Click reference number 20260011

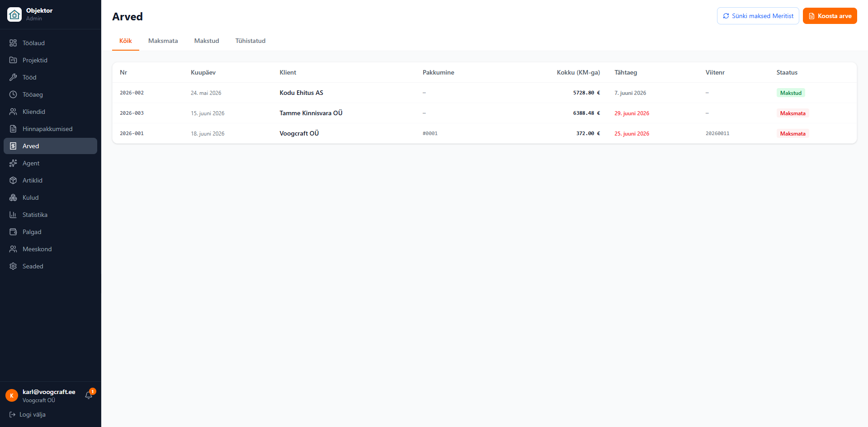717,133
